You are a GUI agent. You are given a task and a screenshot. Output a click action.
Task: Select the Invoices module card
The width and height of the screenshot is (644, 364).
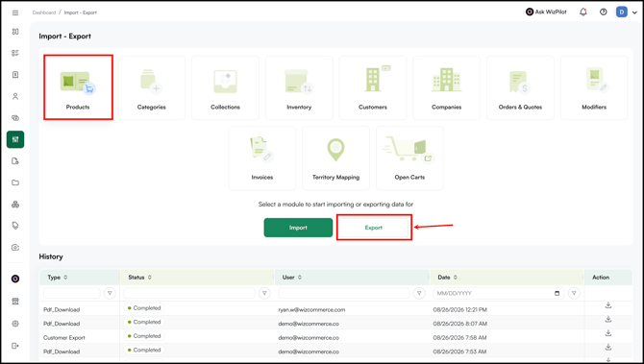262,158
